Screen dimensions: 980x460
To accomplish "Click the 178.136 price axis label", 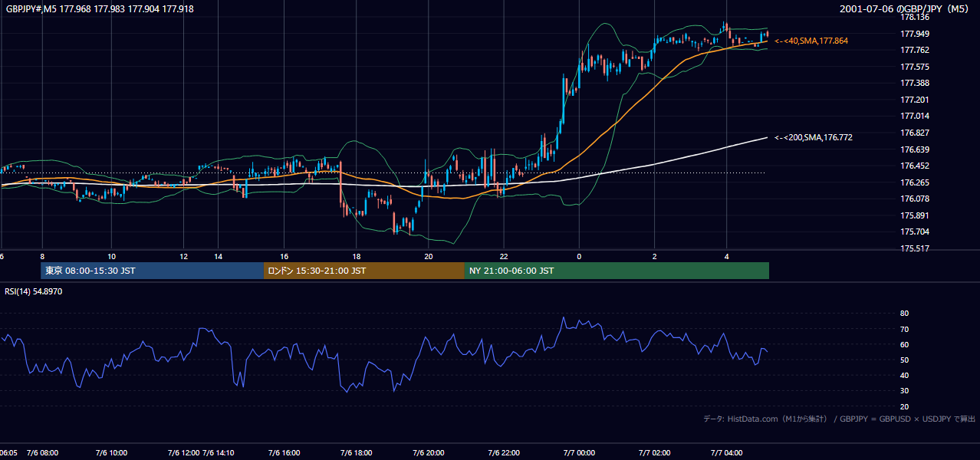I will click(915, 18).
